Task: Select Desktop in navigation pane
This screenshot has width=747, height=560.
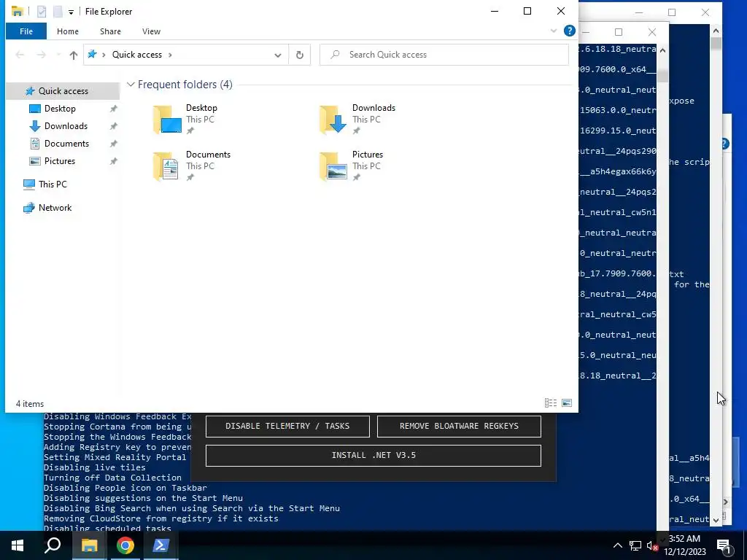Action: 60,109
